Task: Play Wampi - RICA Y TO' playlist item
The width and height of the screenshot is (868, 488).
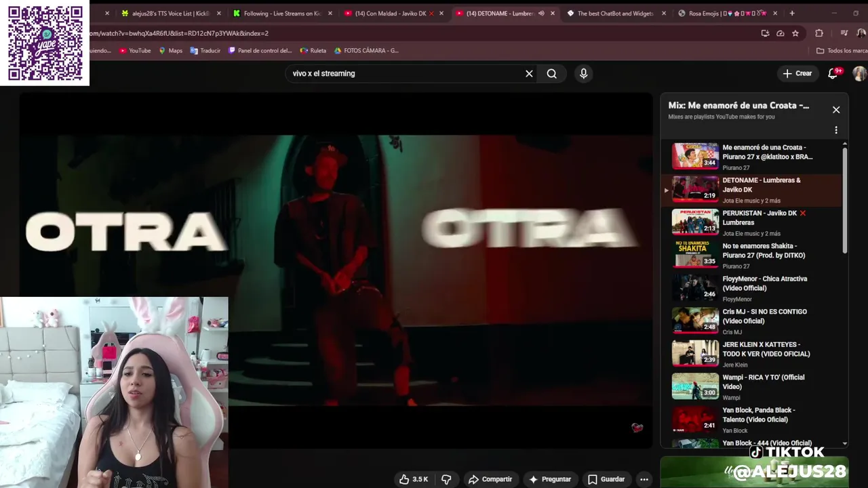Action: tap(751, 387)
